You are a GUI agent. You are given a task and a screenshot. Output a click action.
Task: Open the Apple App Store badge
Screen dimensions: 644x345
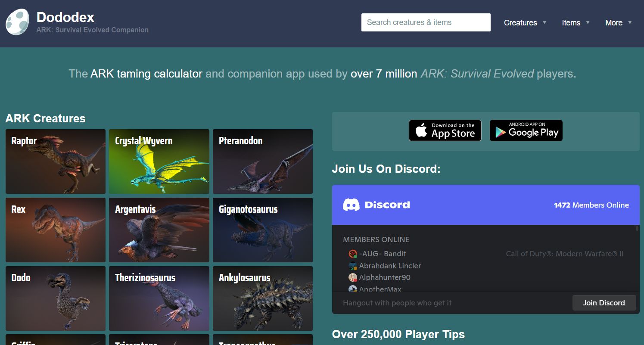(x=445, y=131)
